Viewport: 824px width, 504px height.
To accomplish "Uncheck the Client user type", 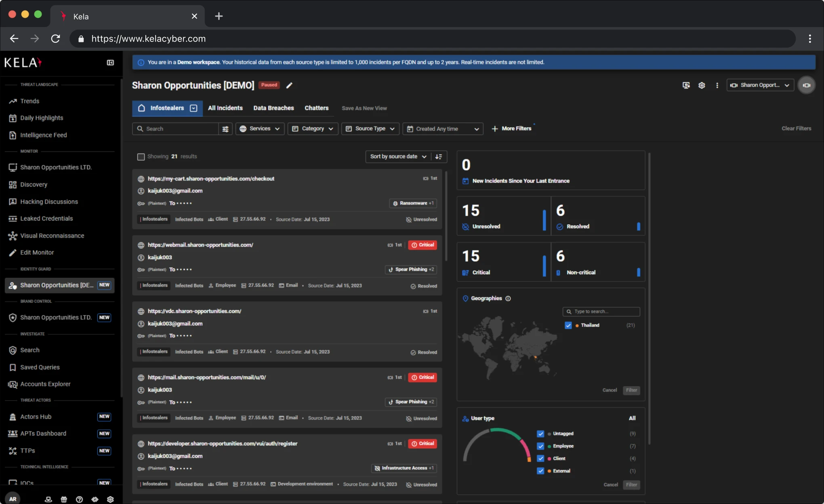I will click(x=540, y=458).
